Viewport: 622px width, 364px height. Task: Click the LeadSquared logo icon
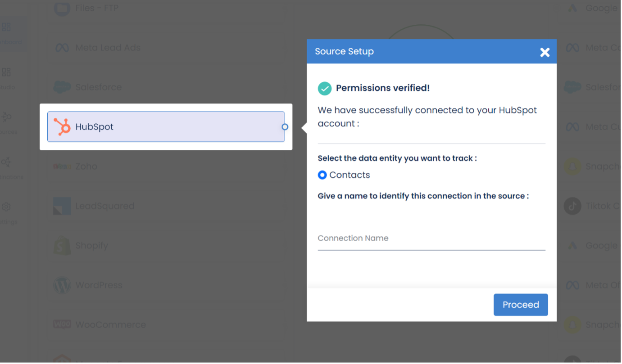62,206
